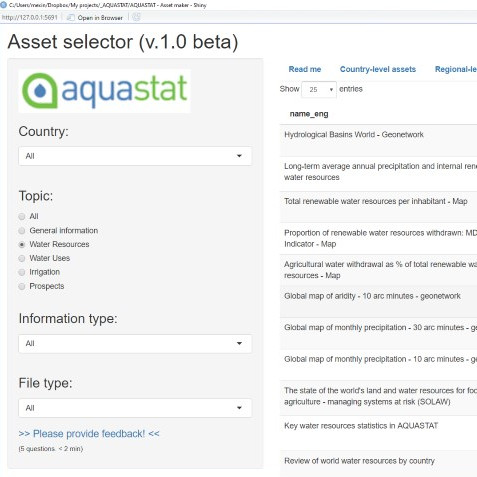Select the Prospects radio button
477x477 pixels.
click(22, 286)
